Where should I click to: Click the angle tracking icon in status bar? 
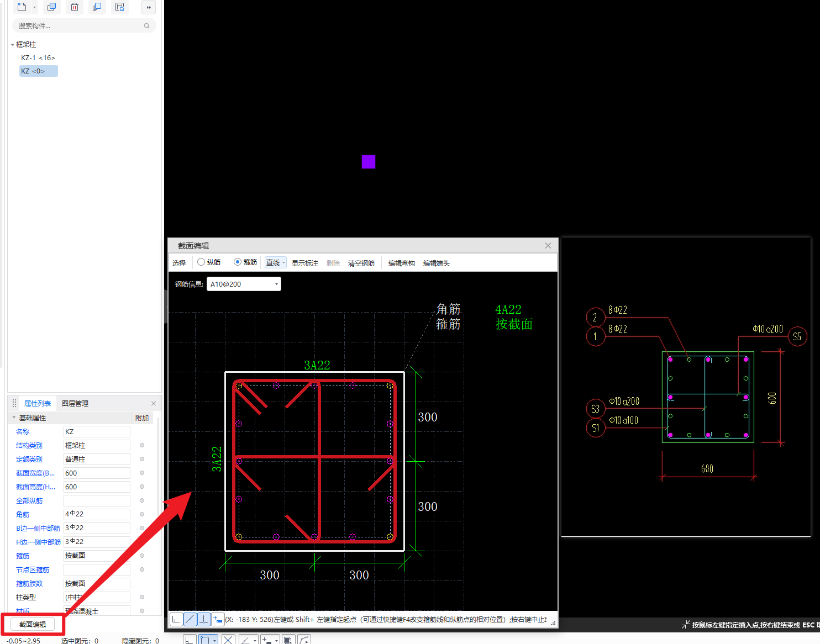tap(245, 640)
